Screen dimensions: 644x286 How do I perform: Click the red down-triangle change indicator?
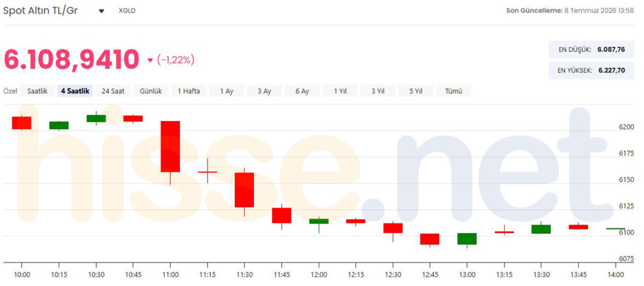pyautogui.click(x=150, y=60)
